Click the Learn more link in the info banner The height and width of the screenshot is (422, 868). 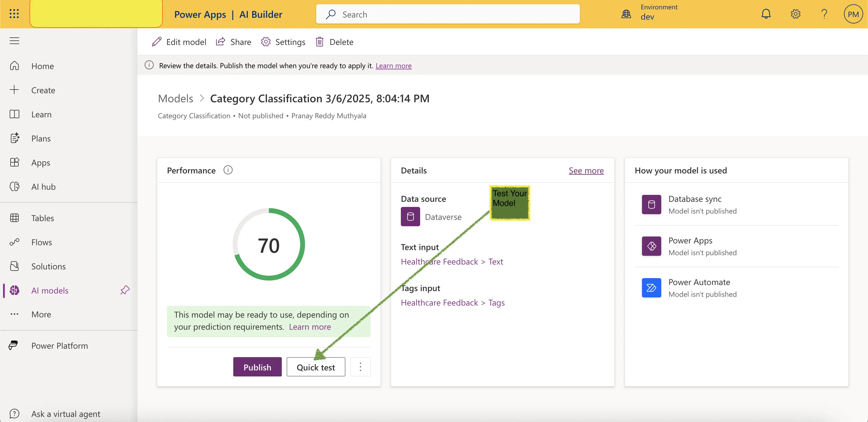click(394, 65)
